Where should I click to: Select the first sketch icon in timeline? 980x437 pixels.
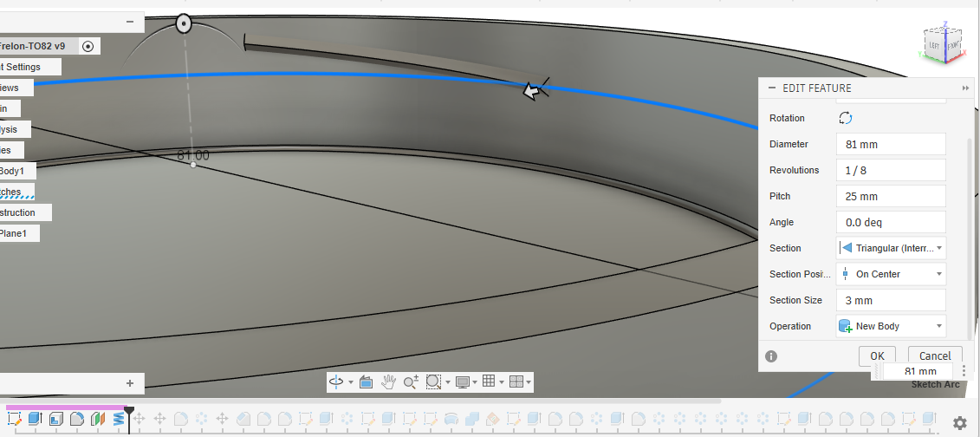click(14, 419)
